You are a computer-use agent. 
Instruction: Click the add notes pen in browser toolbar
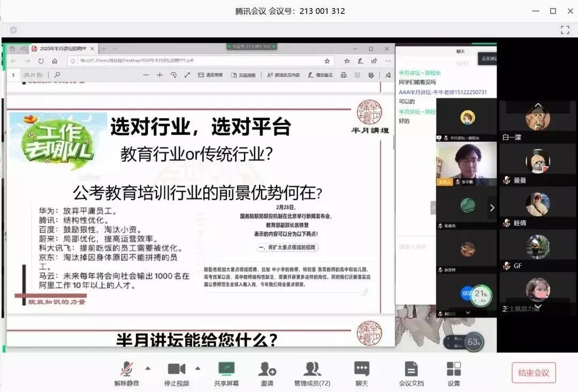(361, 61)
